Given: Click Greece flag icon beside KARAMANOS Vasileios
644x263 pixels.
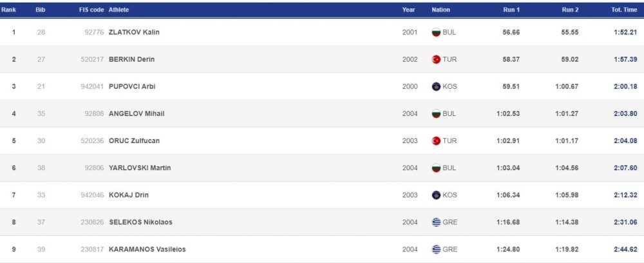Looking at the screenshot, I should [436, 249].
